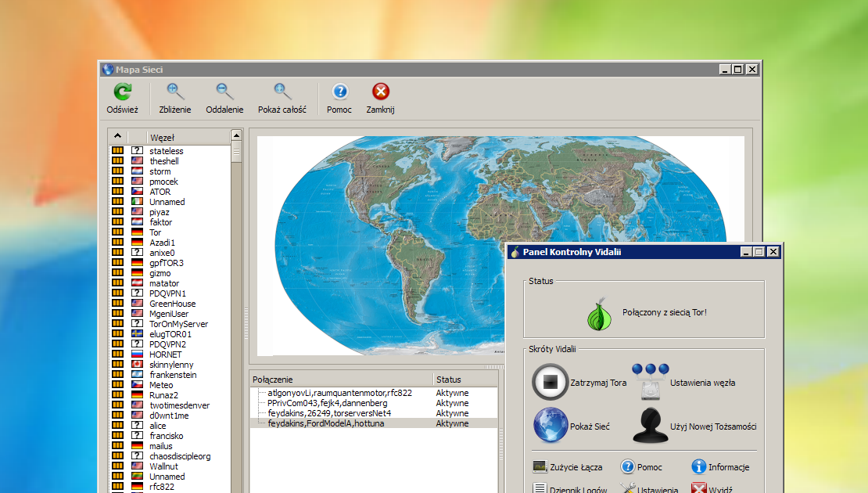The image size is (868, 493).
Task: Click the unknown-country icon beside anixe0
Action: [138, 253]
